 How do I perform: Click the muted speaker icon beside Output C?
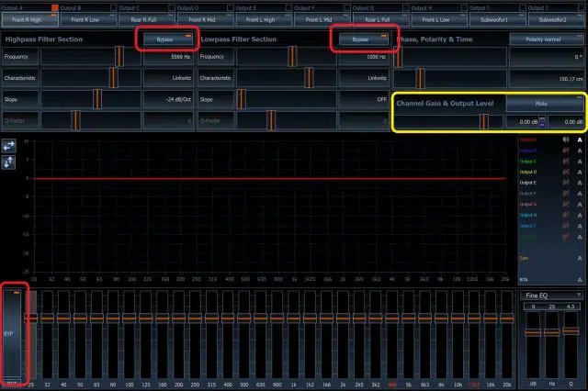click(566, 162)
